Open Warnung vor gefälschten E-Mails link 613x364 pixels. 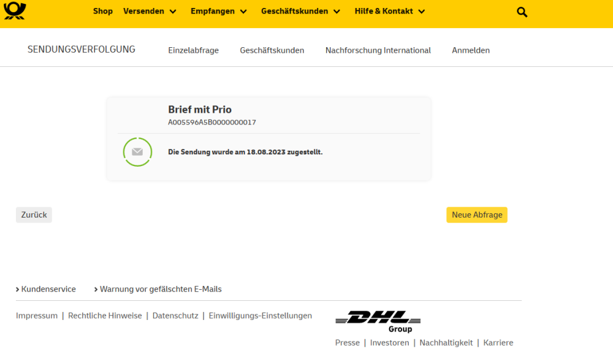pos(161,289)
